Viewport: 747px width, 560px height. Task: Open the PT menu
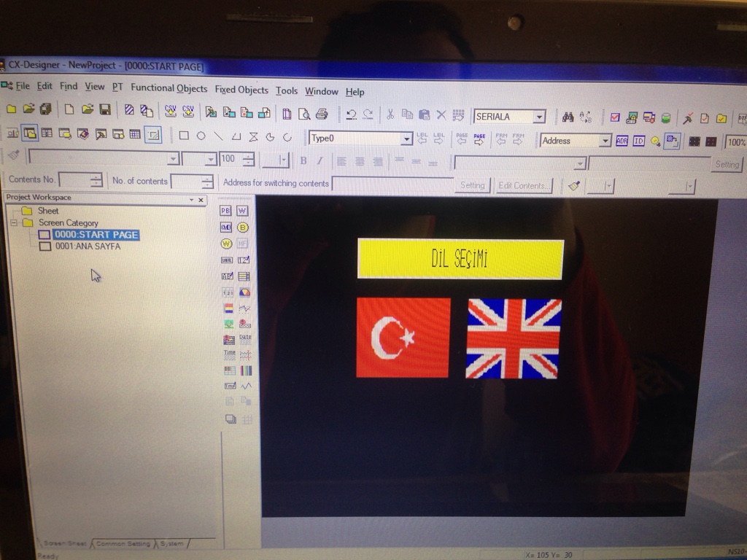coord(117,87)
